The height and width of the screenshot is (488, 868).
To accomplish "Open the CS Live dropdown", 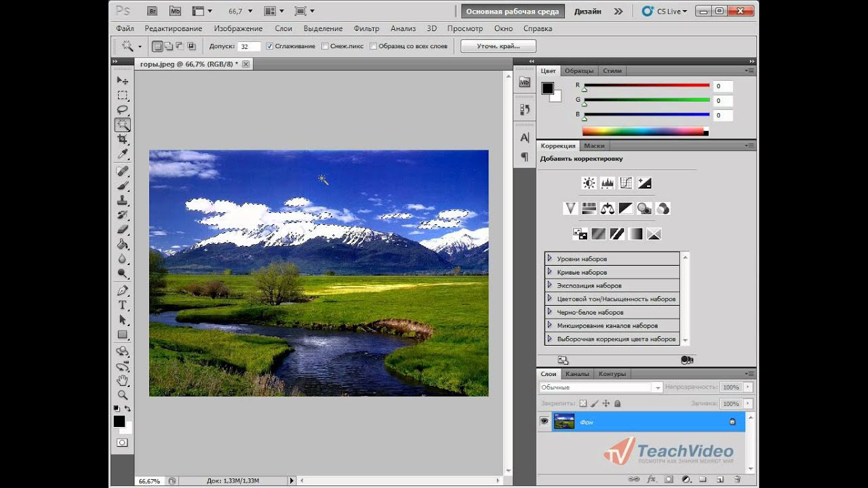I will (665, 11).
